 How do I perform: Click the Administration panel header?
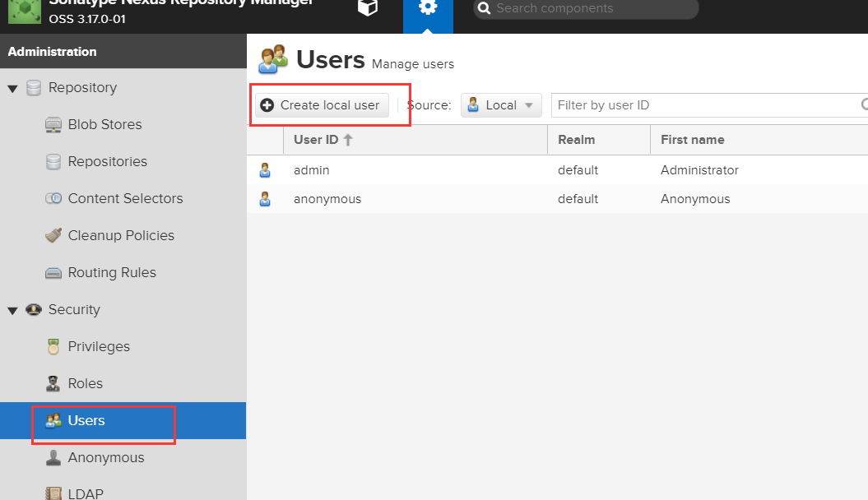tap(123, 51)
